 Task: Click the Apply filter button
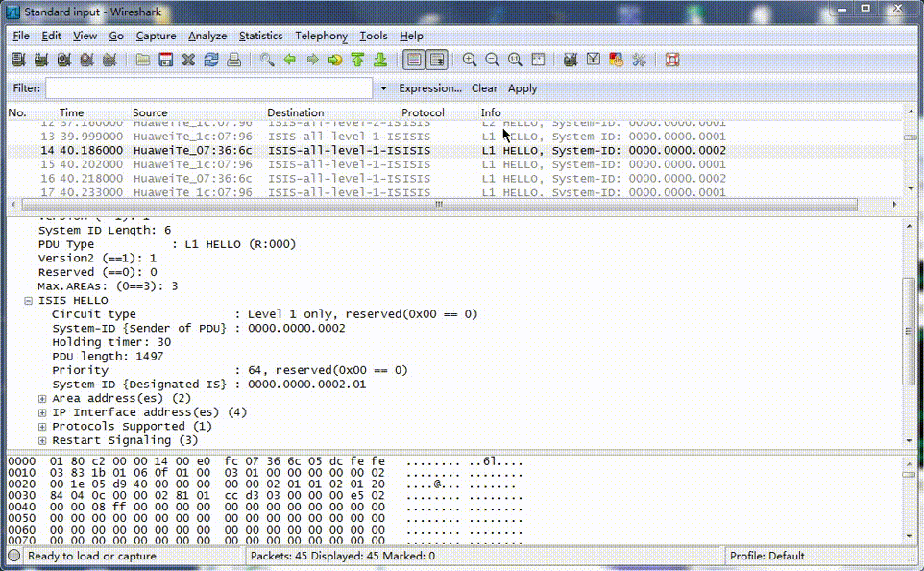[523, 88]
